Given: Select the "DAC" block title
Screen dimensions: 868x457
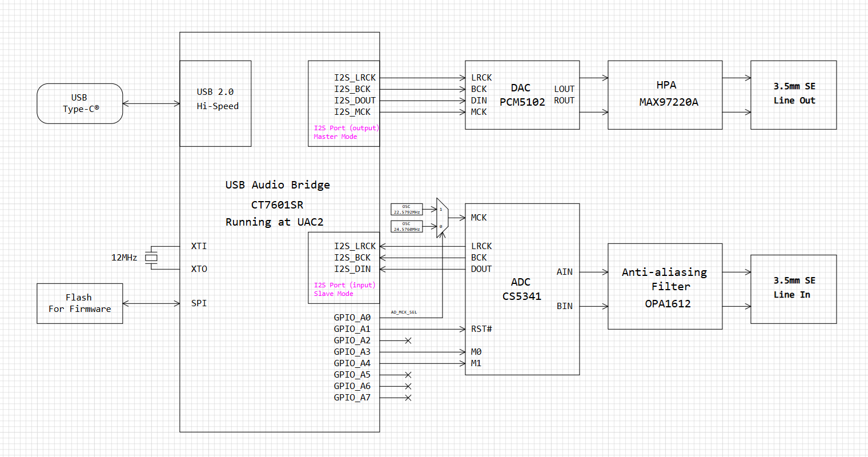Looking at the screenshot, I should click(x=520, y=88).
